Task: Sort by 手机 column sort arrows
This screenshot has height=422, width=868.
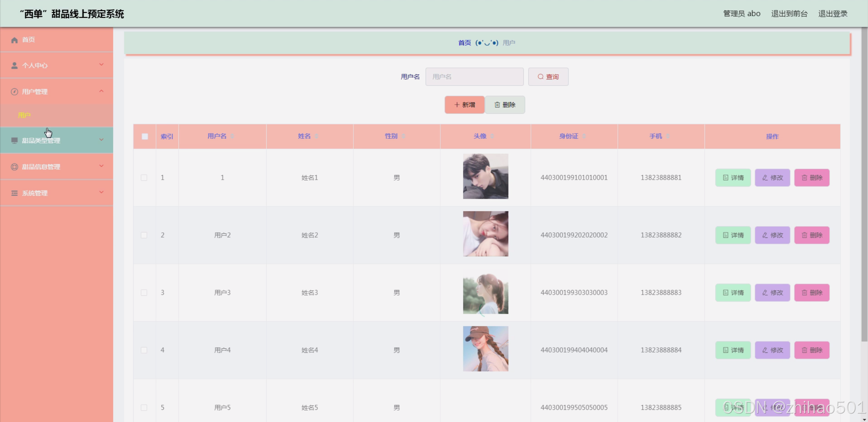Action: pos(668,136)
